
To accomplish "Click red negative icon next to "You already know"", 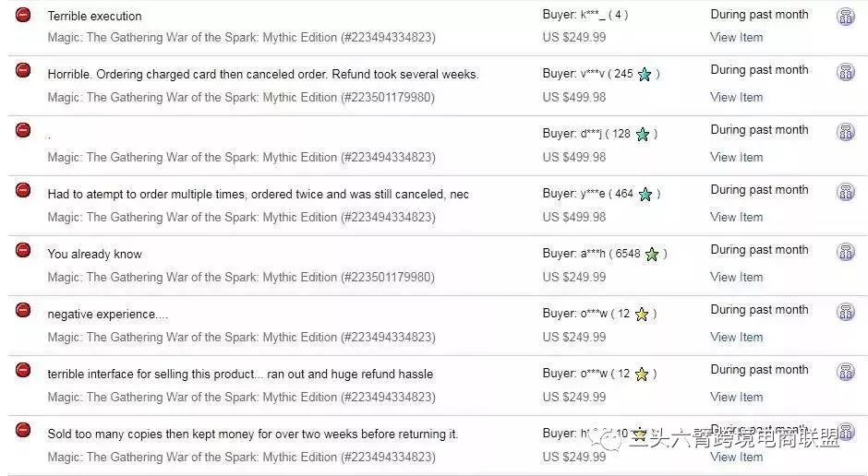I will (x=23, y=250).
